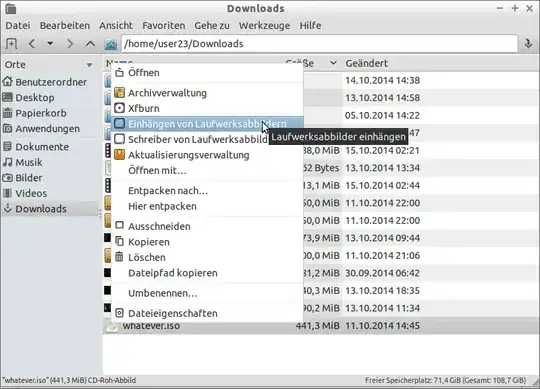This screenshot has height=389, width=540.
Task: Open the Gehe zu menu
Action: click(x=212, y=25)
